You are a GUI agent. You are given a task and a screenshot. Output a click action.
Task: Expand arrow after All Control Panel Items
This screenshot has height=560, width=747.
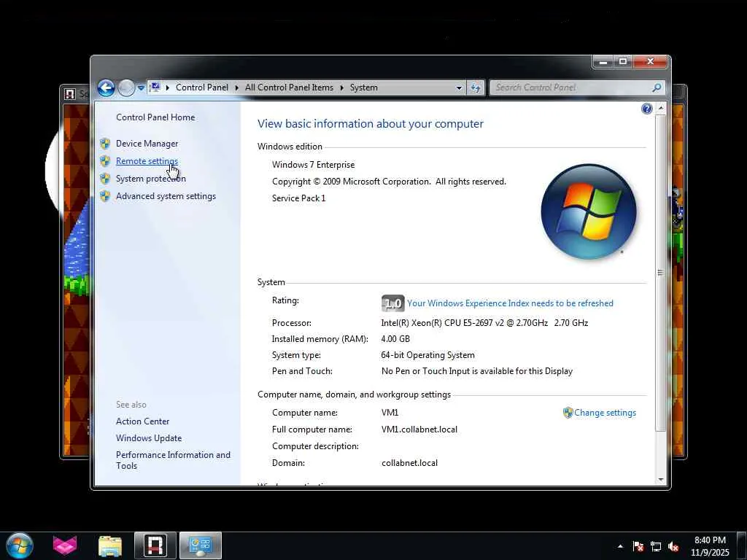(341, 87)
